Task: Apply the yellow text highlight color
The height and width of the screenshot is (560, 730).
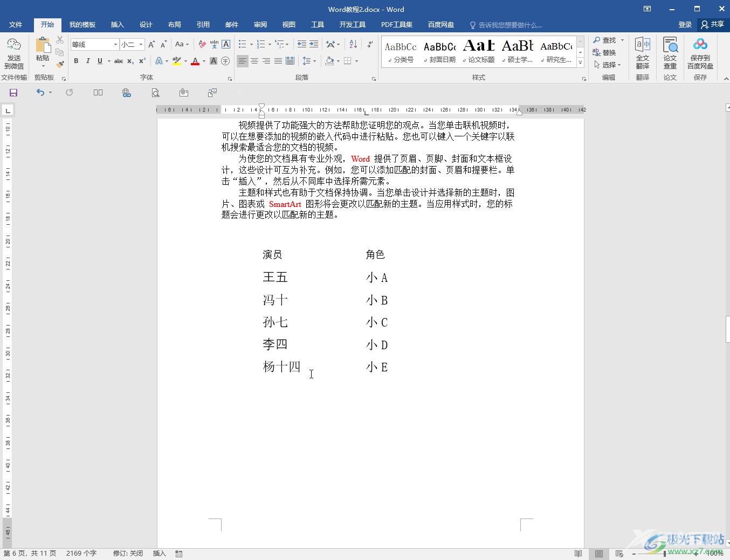Action: pyautogui.click(x=177, y=61)
